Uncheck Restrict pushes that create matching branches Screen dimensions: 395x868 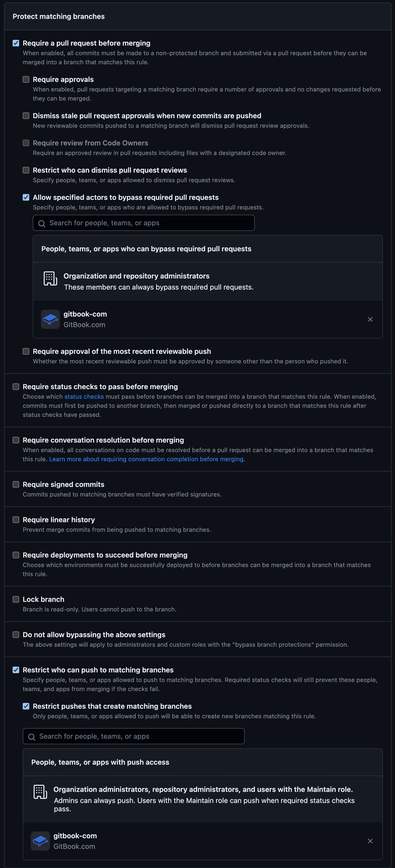point(26,706)
